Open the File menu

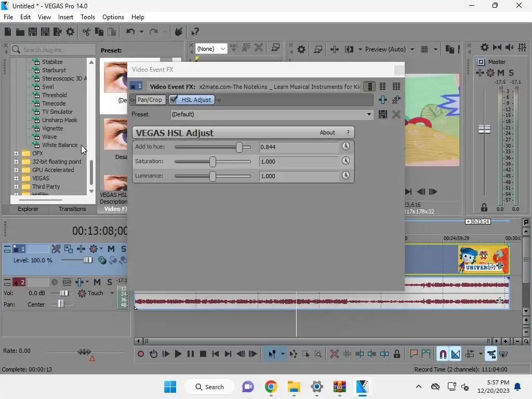click(8, 17)
